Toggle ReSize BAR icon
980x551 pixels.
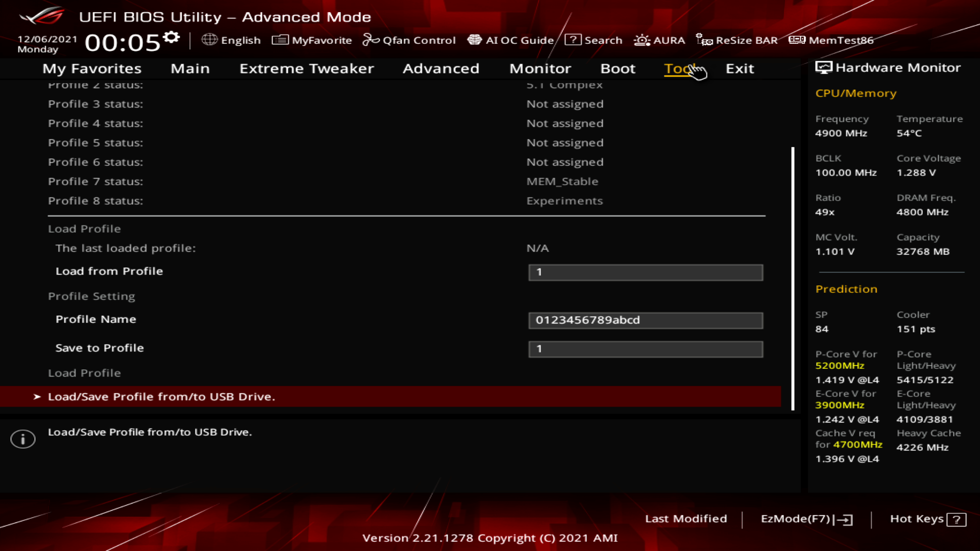click(x=704, y=40)
